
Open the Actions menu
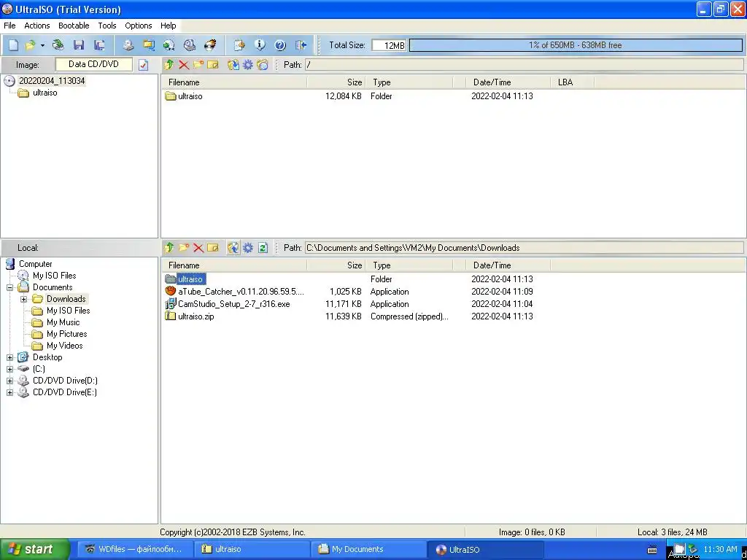point(37,26)
